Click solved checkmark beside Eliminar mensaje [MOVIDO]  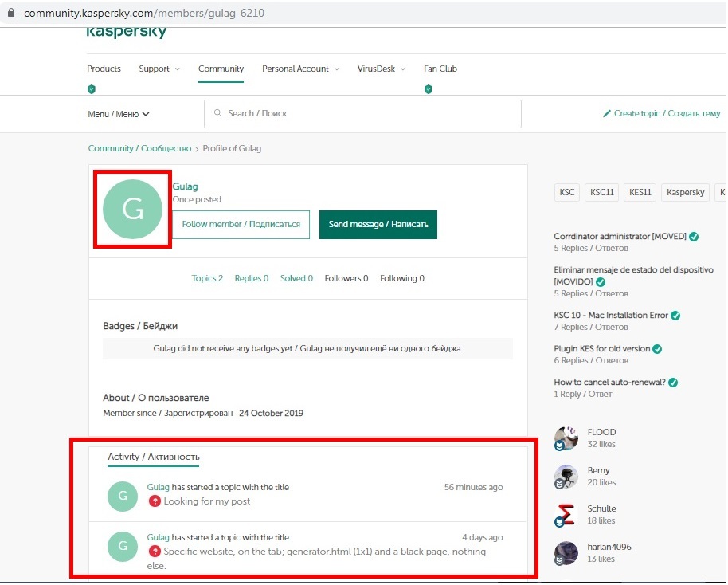(x=601, y=281)
